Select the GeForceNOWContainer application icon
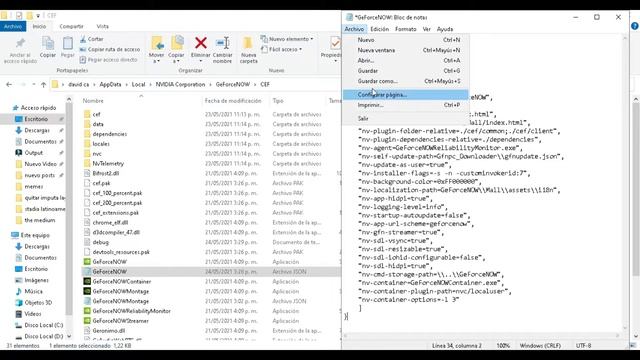 (x=87, y=281)
